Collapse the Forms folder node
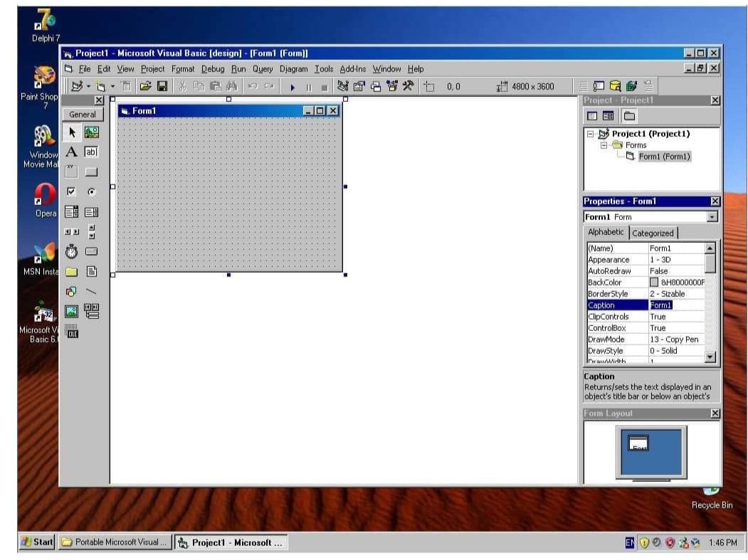 (604, 145)
